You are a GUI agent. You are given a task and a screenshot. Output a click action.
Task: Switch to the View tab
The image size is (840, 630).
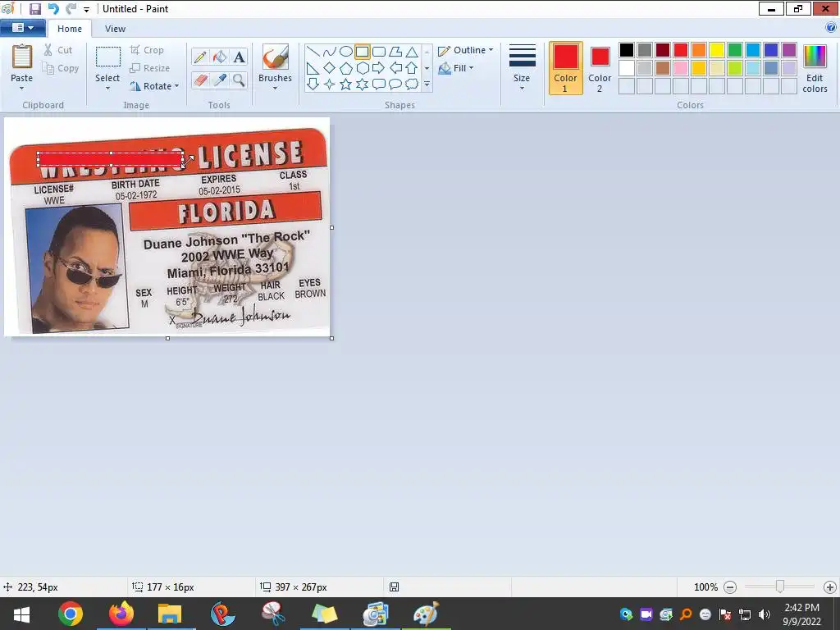[x=115, y=29]
